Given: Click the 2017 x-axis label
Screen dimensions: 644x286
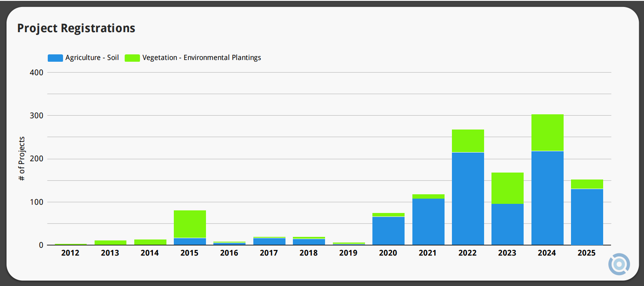Looking at the screenshot, I should point(269,253).
